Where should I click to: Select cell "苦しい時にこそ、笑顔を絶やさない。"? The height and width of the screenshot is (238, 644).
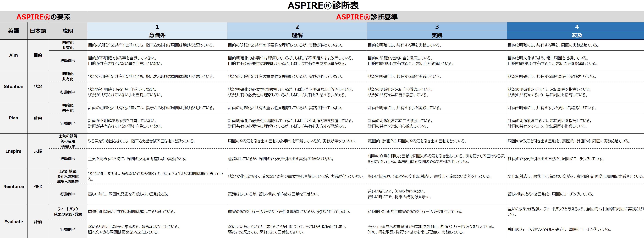(x=437, y=194)
